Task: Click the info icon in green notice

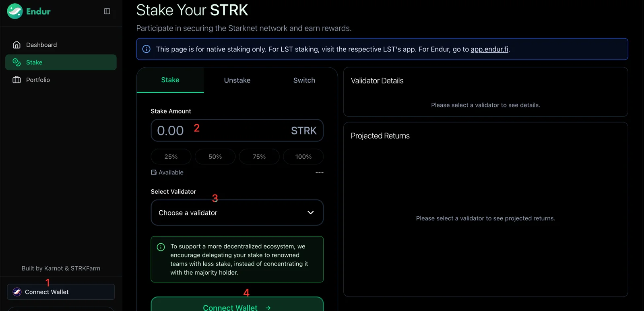Action: (161, 247)
